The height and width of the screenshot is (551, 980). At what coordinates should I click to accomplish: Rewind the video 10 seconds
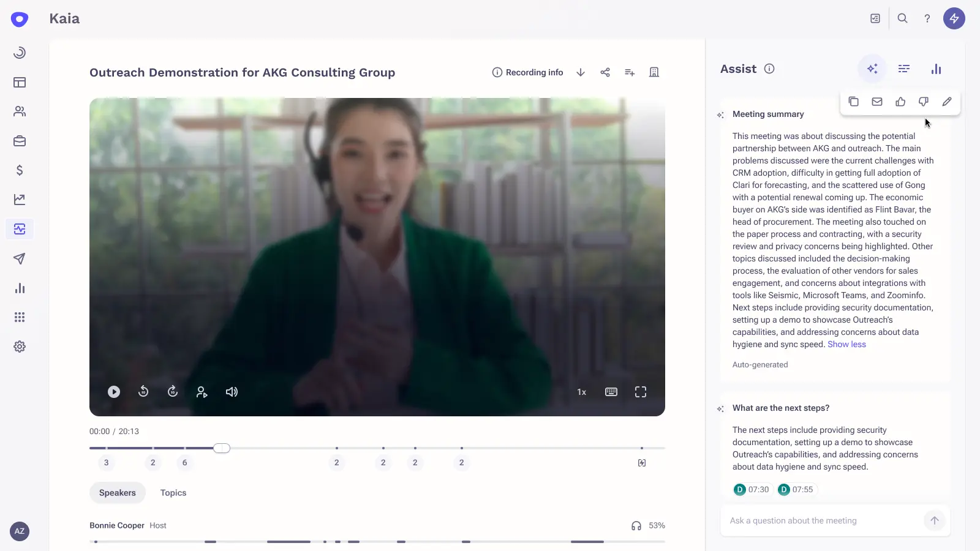(143, 392)
